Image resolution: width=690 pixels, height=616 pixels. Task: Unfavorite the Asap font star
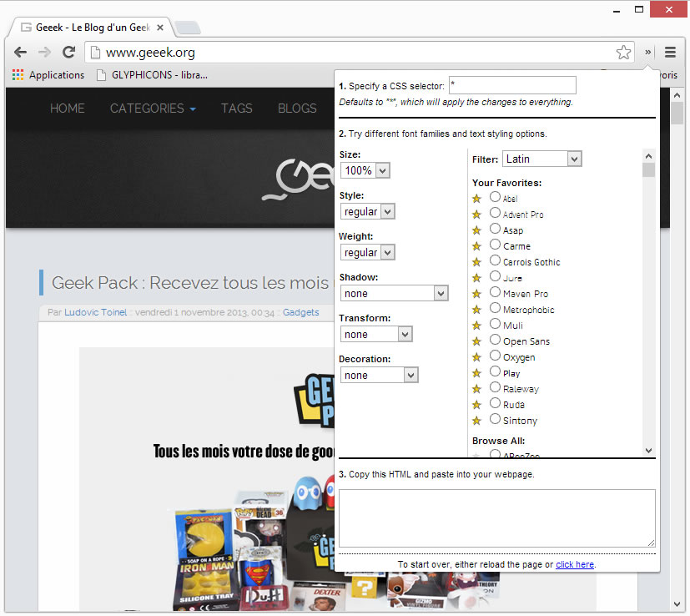476,230
